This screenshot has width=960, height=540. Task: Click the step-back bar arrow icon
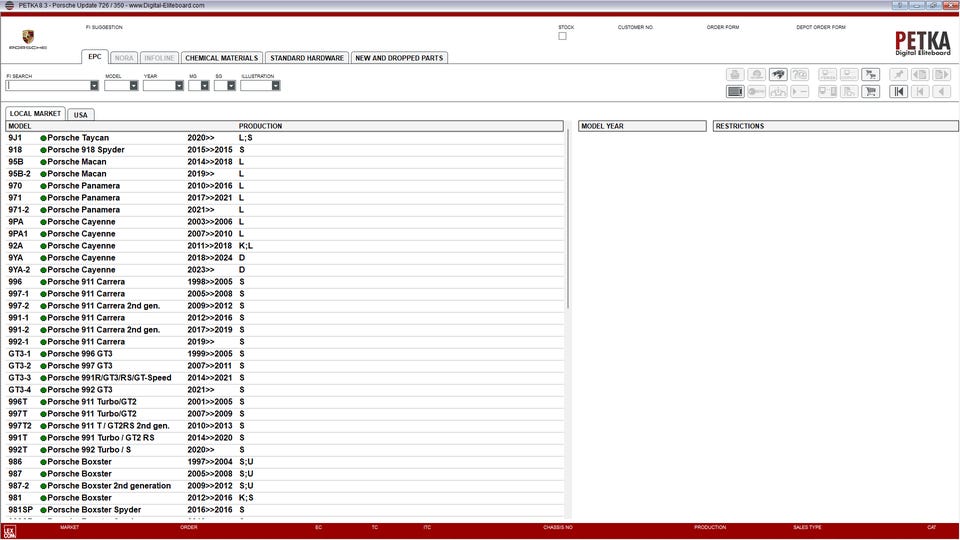click(920, 91)
